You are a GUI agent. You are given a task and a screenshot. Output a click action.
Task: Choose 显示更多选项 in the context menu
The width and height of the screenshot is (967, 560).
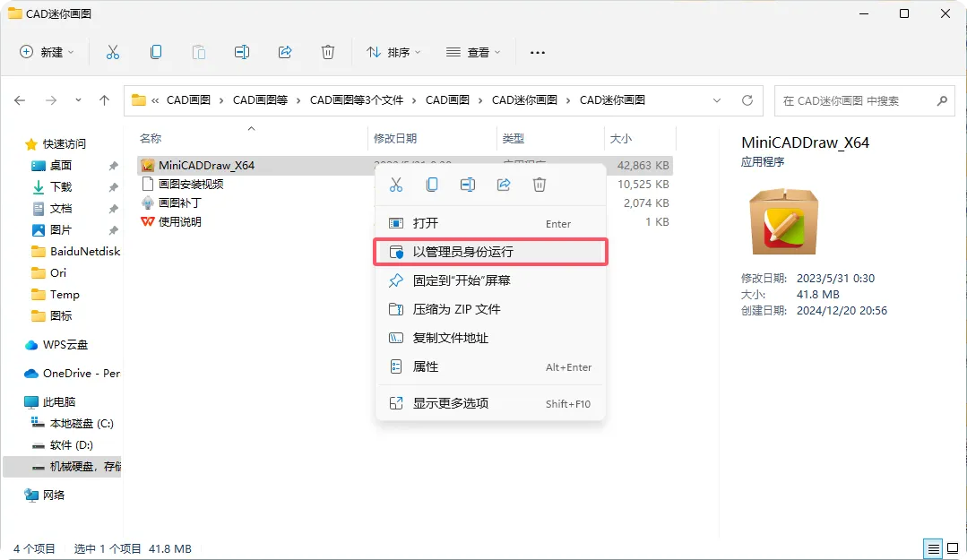tap(490, 403)
